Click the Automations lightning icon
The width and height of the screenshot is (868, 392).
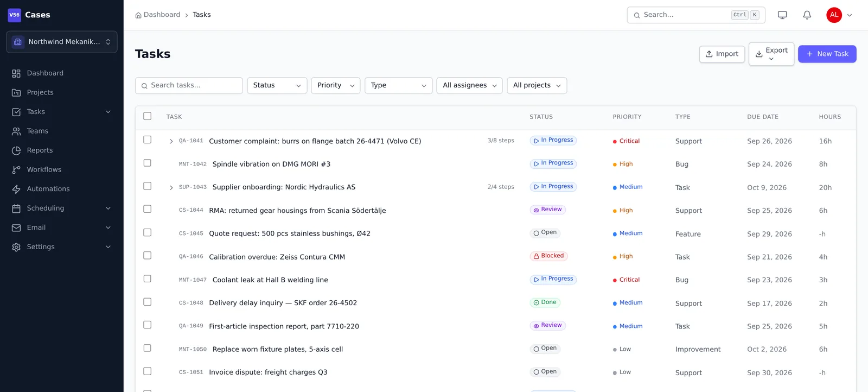16,189
